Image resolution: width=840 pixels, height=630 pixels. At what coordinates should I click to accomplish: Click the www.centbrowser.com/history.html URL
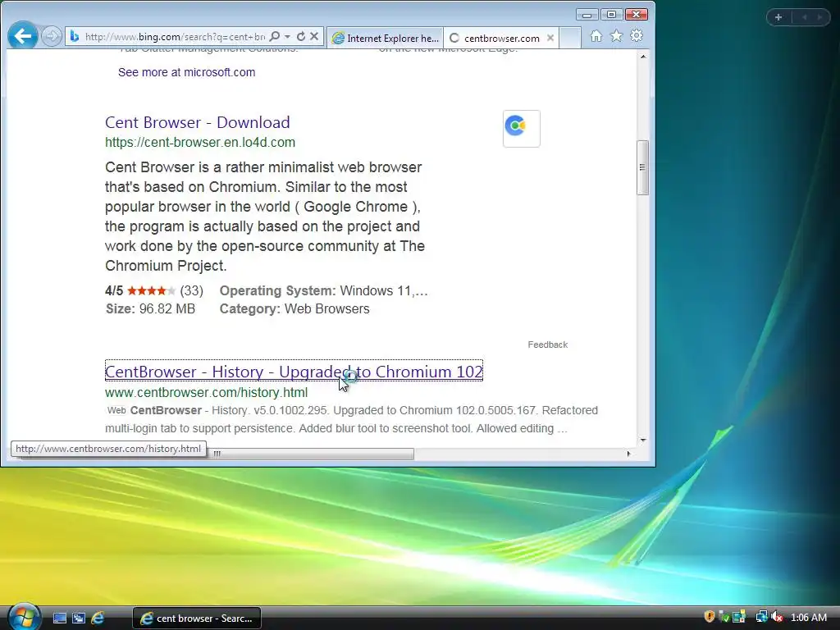pyautogui.click(x=206, y=393)
